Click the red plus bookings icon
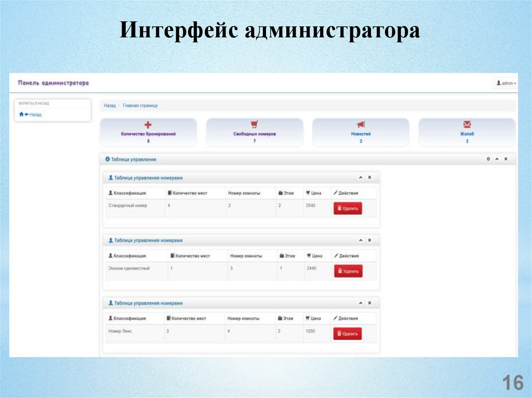 pyautogui.click(x=148, y=125)
